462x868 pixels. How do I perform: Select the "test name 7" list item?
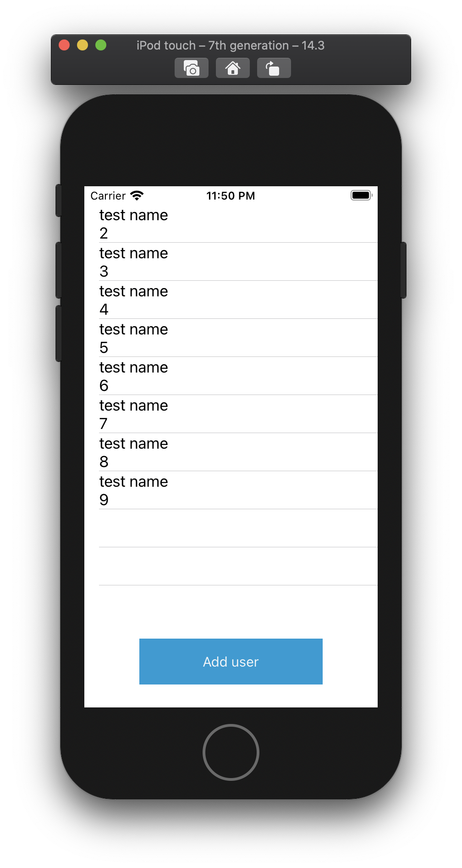(231, 414)
